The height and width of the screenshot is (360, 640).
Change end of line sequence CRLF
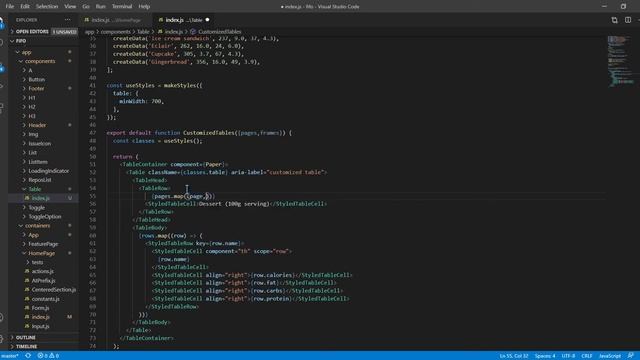click(x=587, y=356)
